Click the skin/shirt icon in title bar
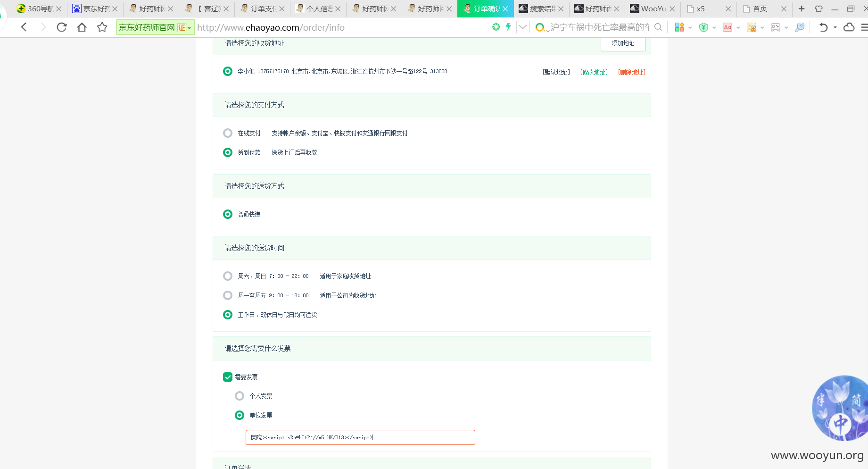 pos(818,8)
